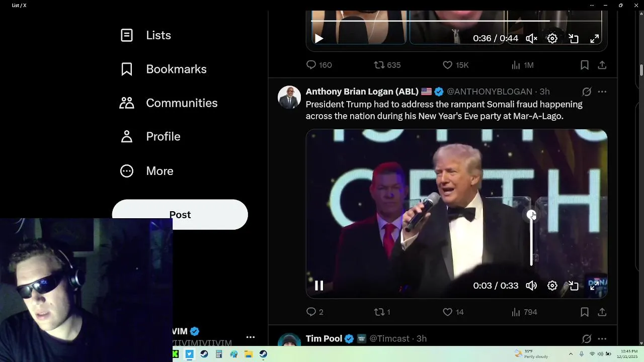Click the Profile person icon
The image size is (644, 362).
pyautogui.click(x=127, y=137)
